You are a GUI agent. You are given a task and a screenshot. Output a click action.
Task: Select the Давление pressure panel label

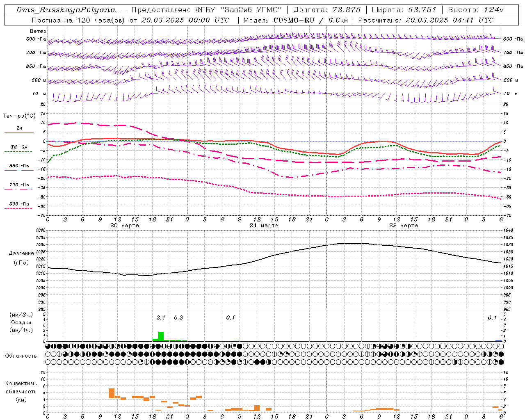click(x=21, y=253)
